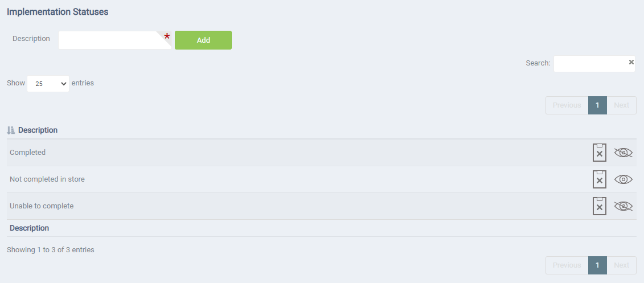Delete the Unable to complete entry

[x=599, y=206]
